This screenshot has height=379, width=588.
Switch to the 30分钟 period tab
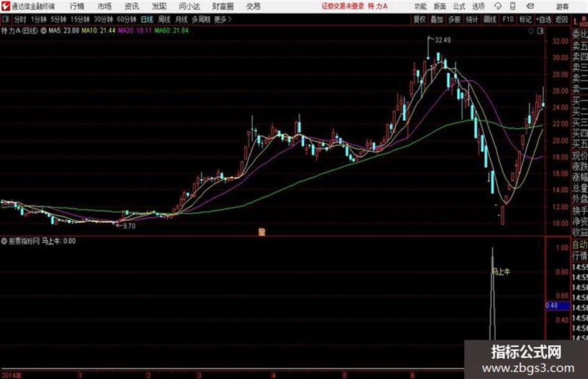103,19
